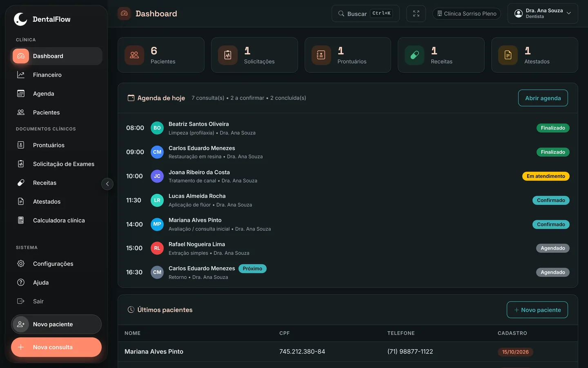Open Prontuários in the sidebar
Viewport: 588px width, 368px height.
pyautogui.click(x=56, y=145)
